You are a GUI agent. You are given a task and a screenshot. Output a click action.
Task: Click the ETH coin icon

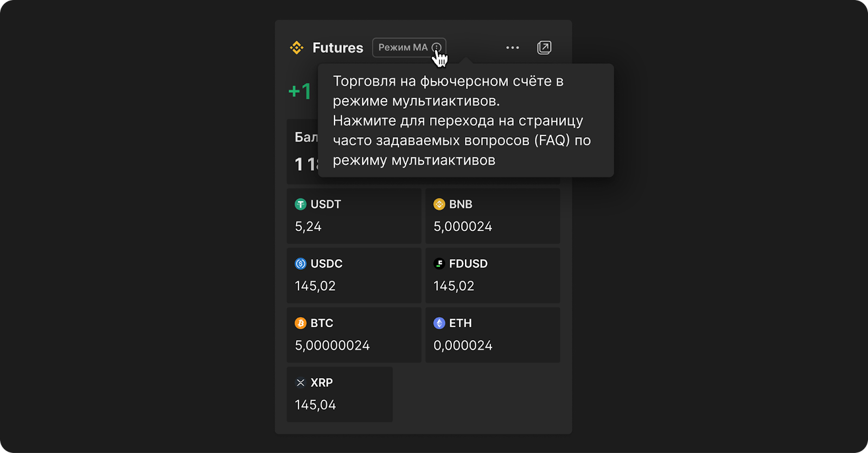click(439, 323)
